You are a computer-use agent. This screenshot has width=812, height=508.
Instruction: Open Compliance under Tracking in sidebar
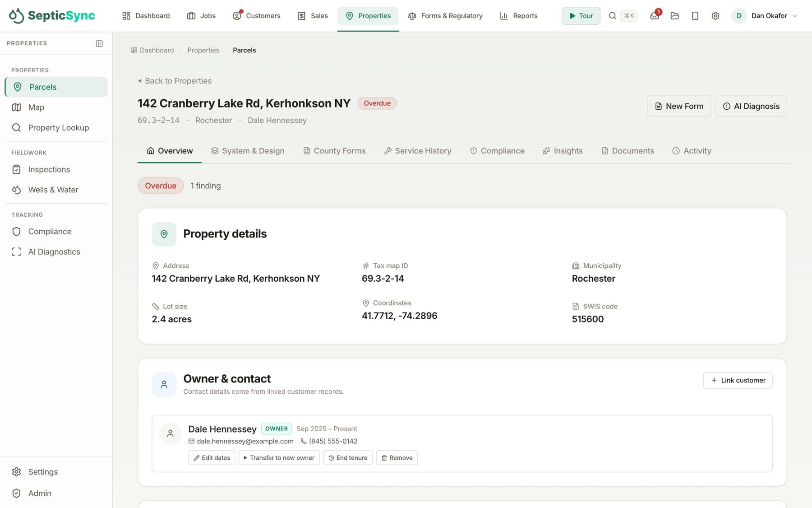[x=56, y=231]
